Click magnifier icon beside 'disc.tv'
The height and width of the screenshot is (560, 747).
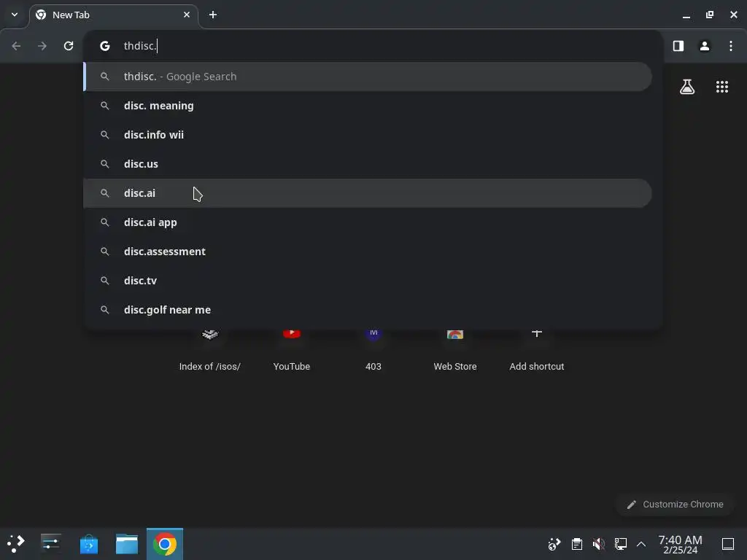click(x=105, y=281)
